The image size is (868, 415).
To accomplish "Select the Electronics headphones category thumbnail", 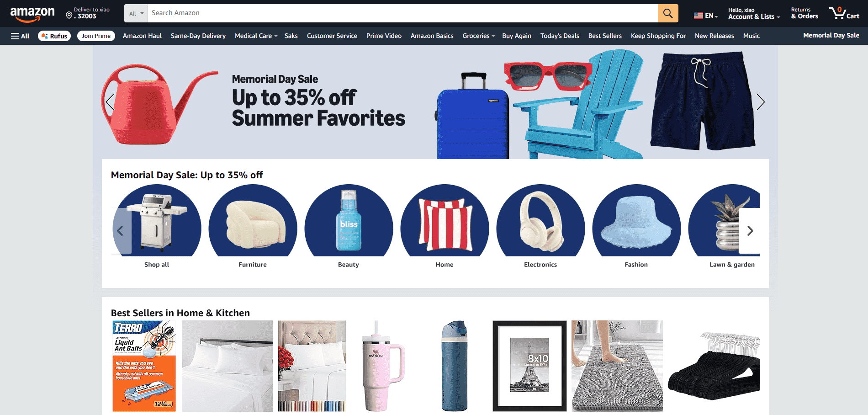I will tap(540, 220).
